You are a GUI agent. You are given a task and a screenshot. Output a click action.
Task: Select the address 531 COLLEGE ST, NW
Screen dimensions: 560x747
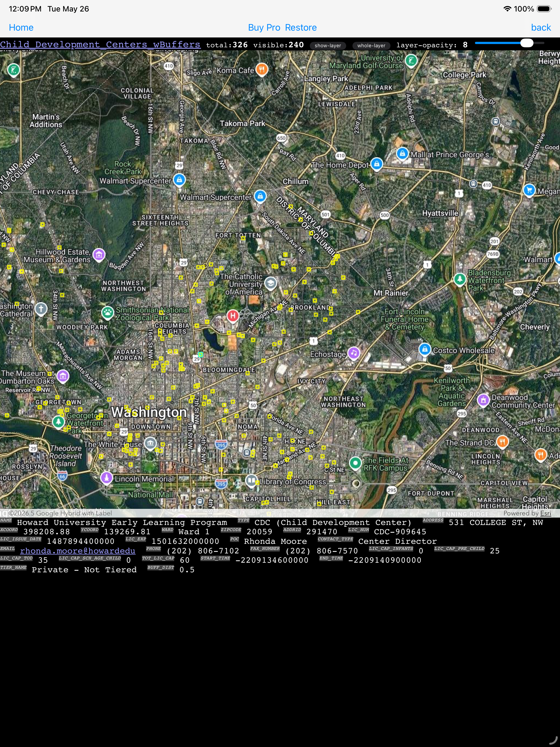pos(495,523)
